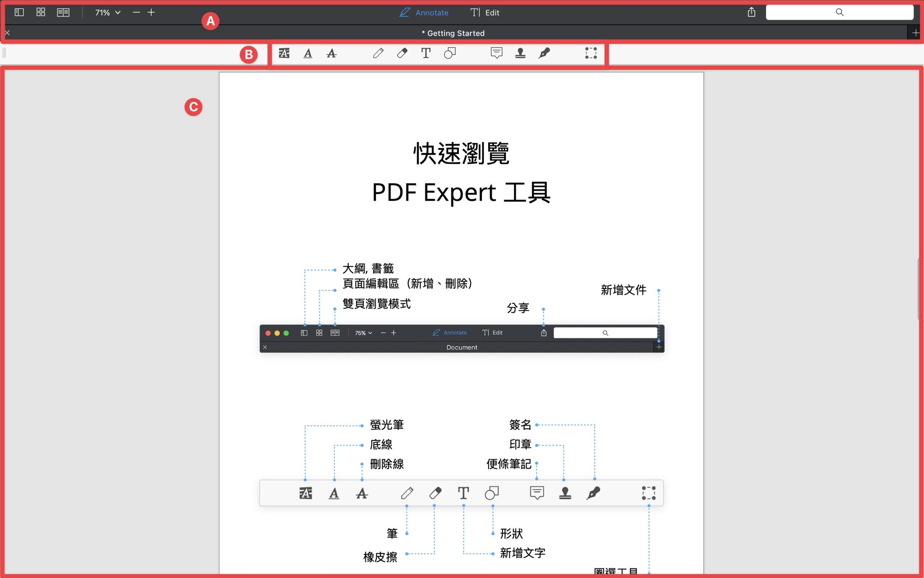This screenshot has width=924, height=578.
Task: Click the 螢光筆 label in the document
Action: click(x=387, y=425)
